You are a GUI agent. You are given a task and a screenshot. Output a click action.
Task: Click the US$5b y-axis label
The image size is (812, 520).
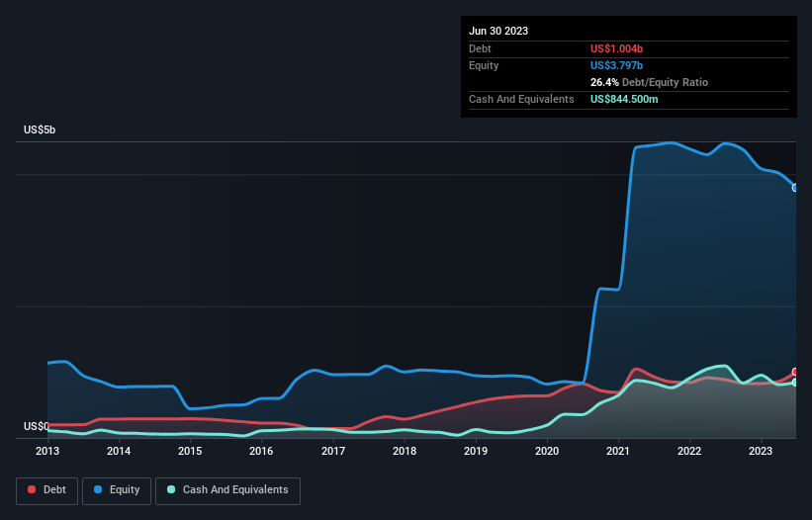point(40,130)
